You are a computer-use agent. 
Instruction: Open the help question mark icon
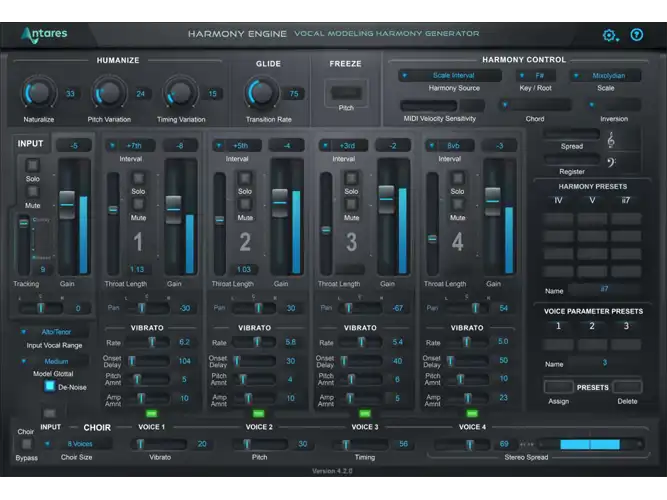point(636,35)
